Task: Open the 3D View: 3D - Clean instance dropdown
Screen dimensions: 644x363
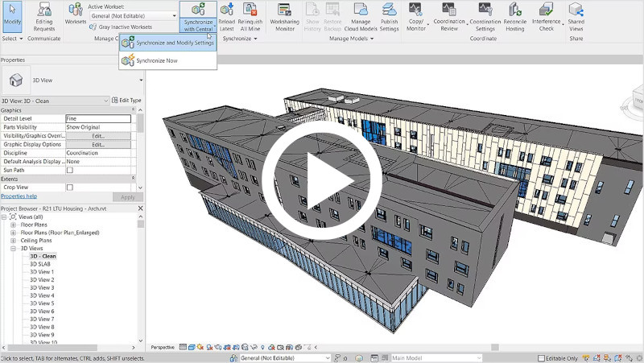Action: pos(55,101)
